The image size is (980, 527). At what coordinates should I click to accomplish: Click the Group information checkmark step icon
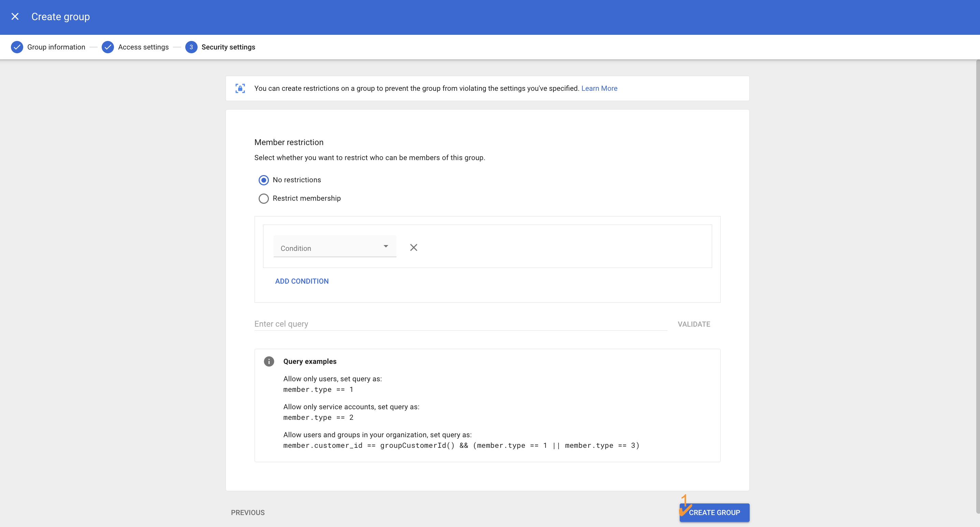[17, 47]
